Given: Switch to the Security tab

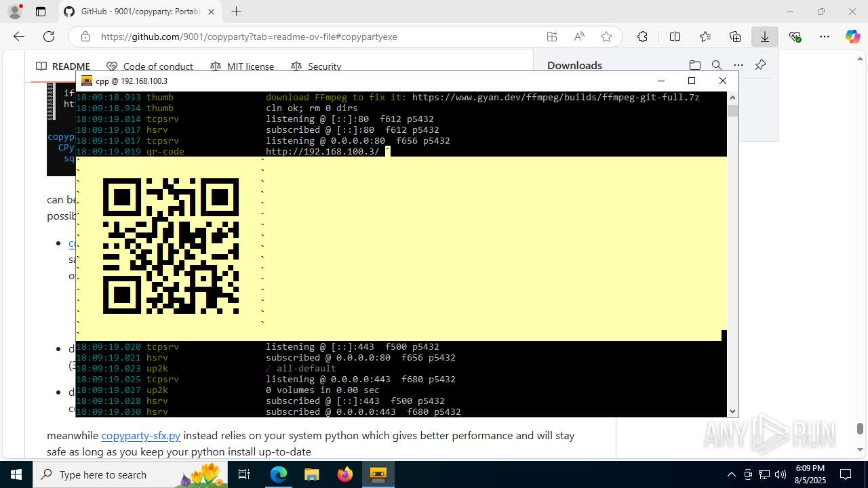Looking at the screenshot, I should [316, 66].
